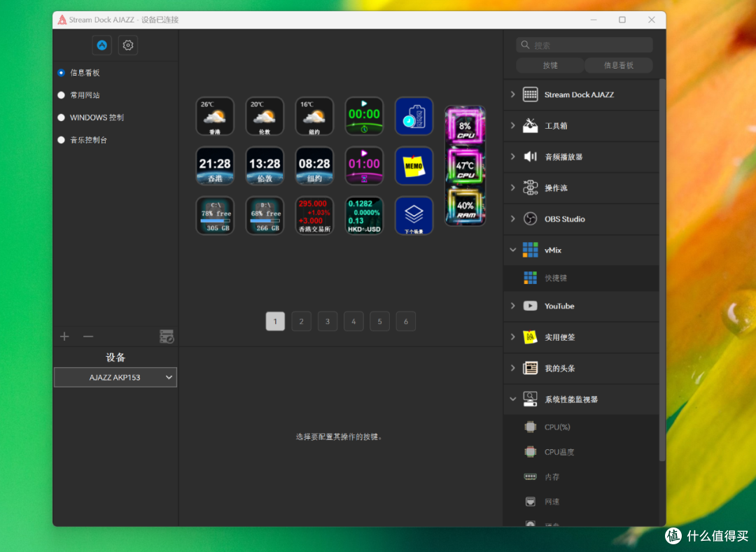756x552 pixels.
Task: Remove profile with the minus icon
Action: click(87, 337)
